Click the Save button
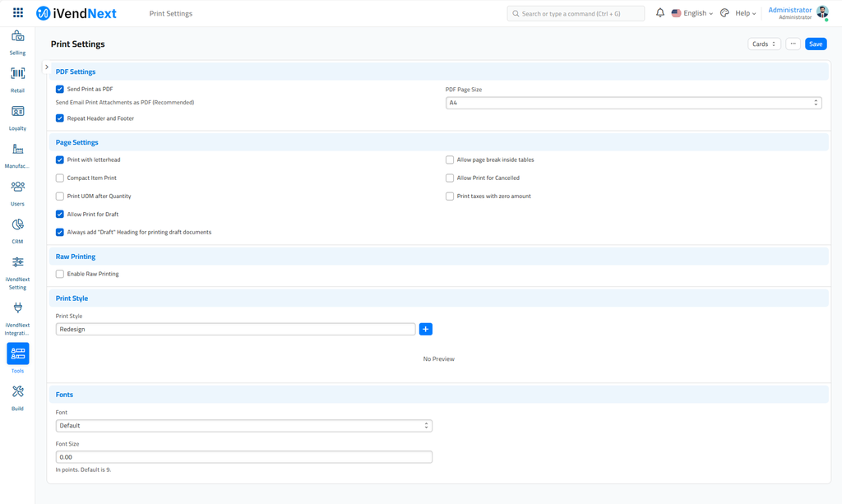This screenshot has width=842, height=504. [x=815, y=44]
